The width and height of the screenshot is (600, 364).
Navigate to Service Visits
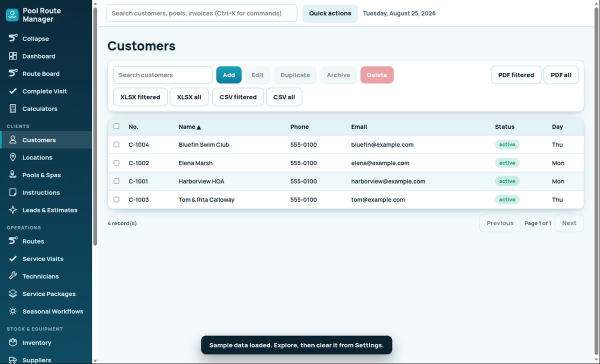tap(46, 258)
